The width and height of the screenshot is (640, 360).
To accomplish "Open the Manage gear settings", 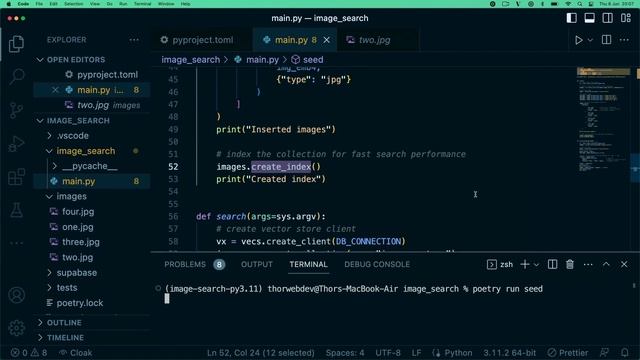I will (16, 328).
